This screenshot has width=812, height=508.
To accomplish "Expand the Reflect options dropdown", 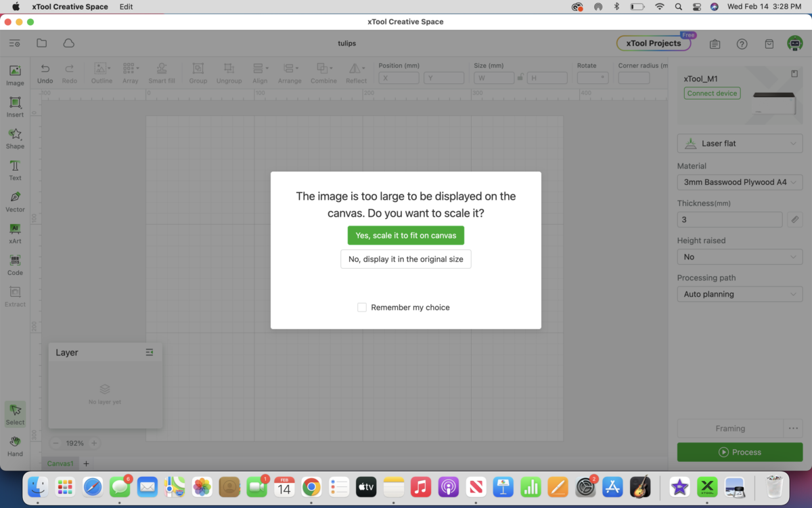I will pos(363,68).
